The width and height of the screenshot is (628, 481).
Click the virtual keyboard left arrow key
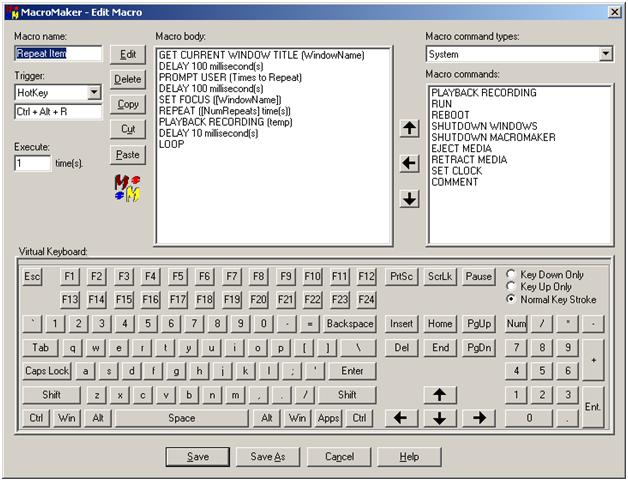[x=401, y=418]
